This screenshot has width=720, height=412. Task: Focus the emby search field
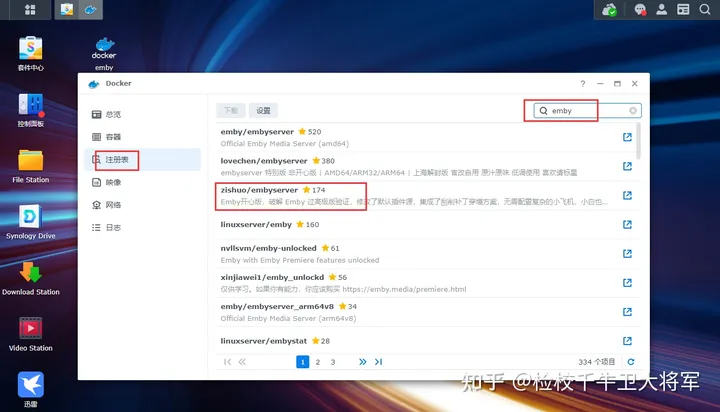pos(587,111)
